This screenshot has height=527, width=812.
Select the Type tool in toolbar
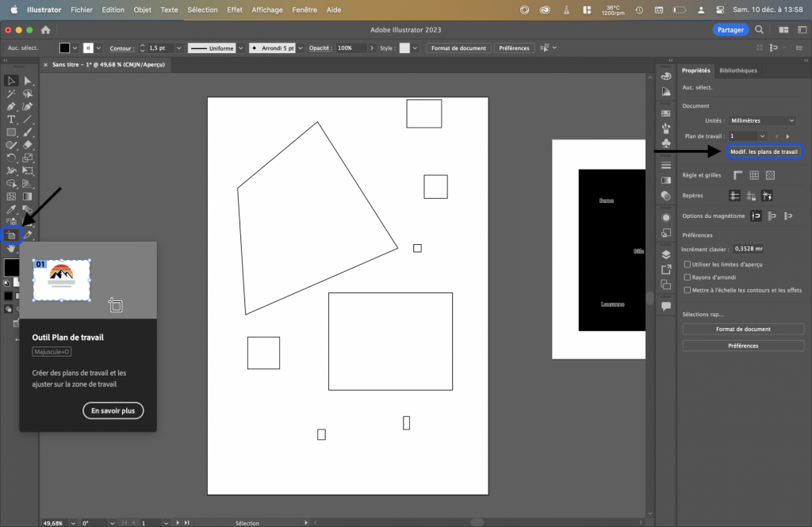11,119
